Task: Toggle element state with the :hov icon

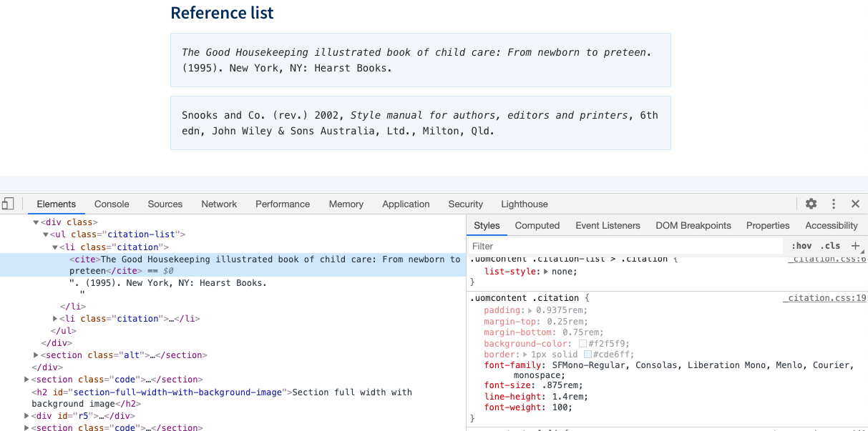Action: pyautogui.click(x=801, y=245)
